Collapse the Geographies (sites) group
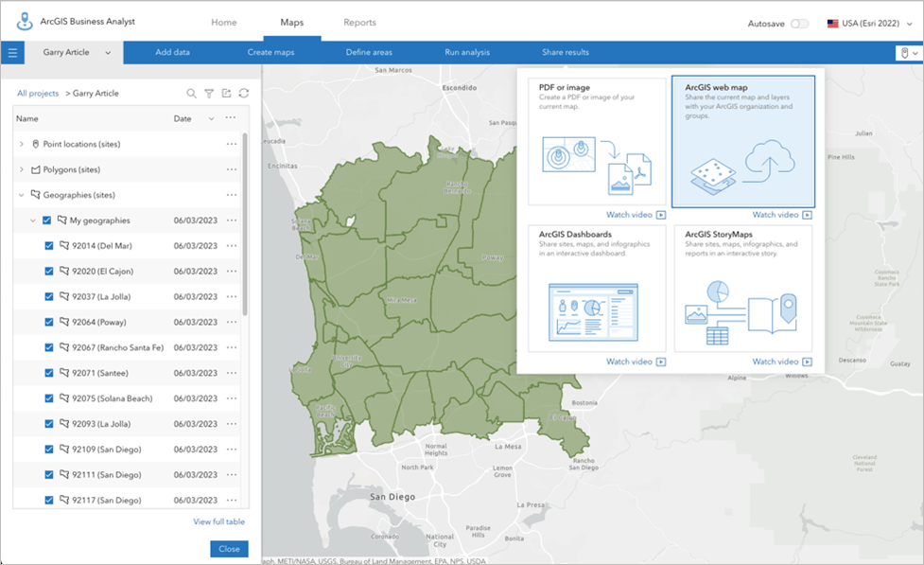924x565 pixels. (x=21, y=195)
